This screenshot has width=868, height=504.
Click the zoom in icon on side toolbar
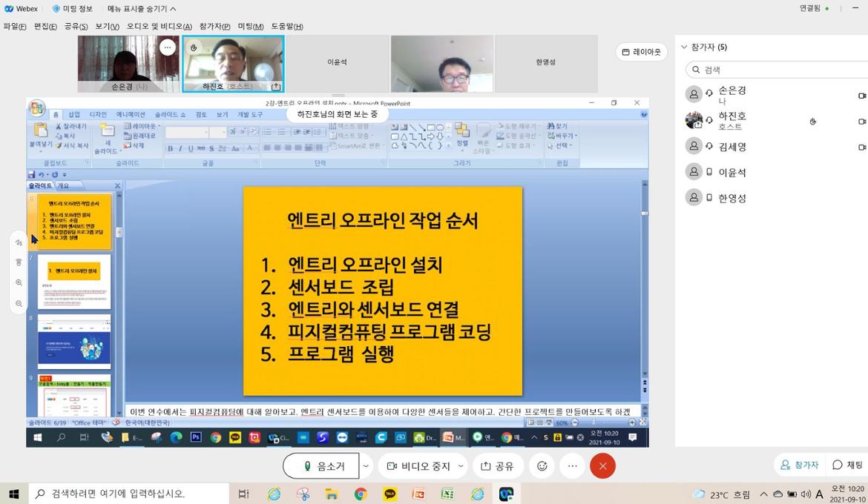pyautogui.click(x=19, y=282)
